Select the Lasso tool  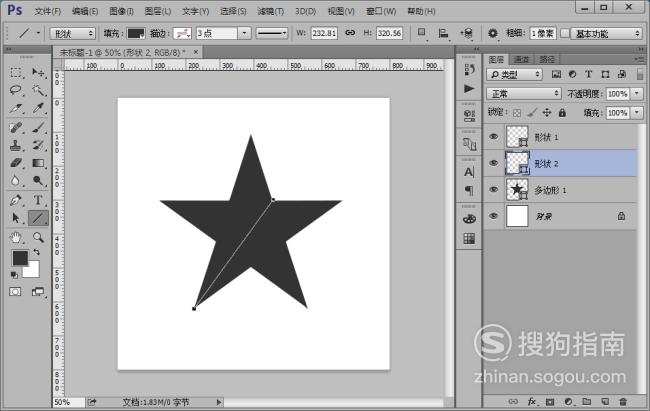[x=16, y=90]
